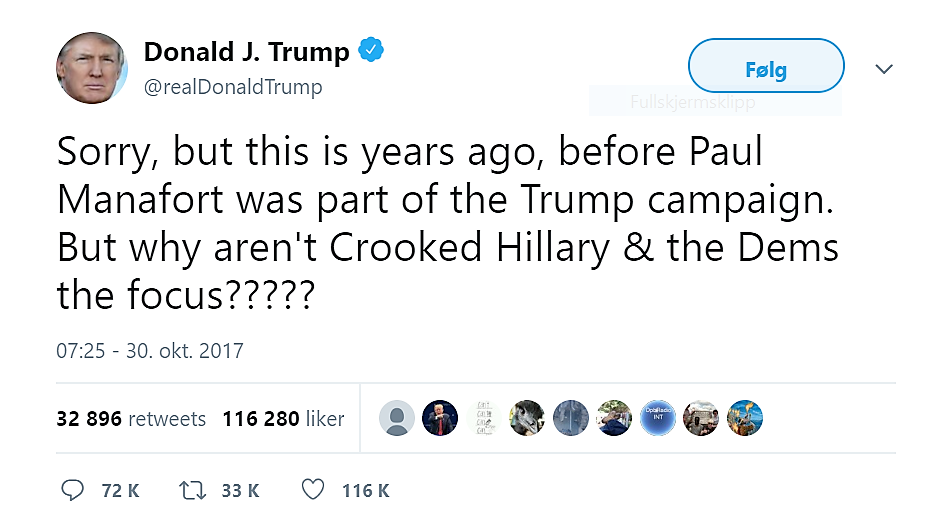
Task: Click the ostrich photo liker avatar
Action: tap(526, 418)
